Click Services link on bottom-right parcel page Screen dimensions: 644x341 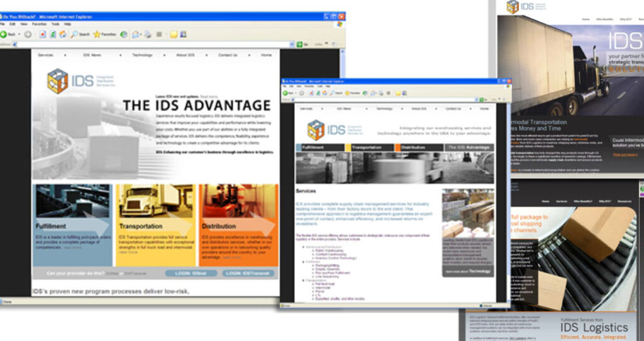click(562, 202)
